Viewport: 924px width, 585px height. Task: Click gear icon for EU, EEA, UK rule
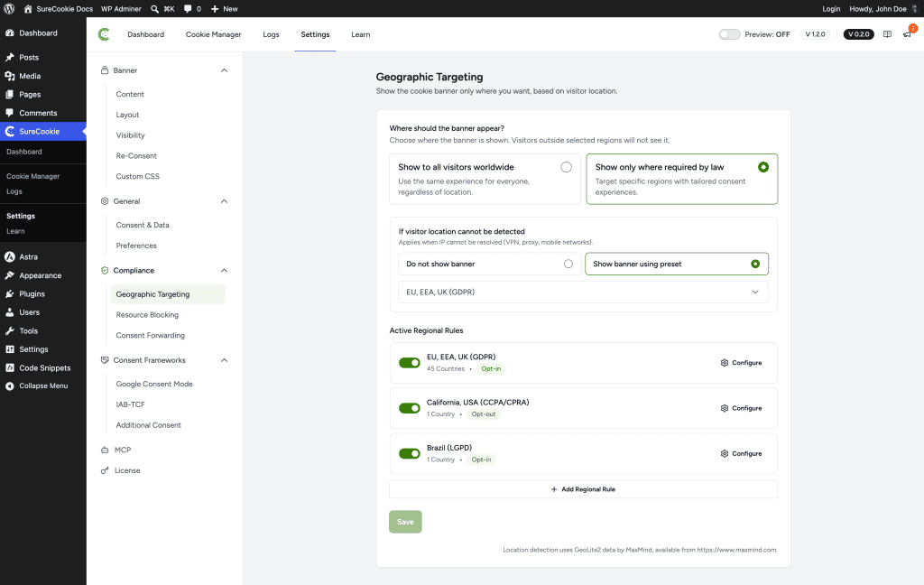coord(725,363)
